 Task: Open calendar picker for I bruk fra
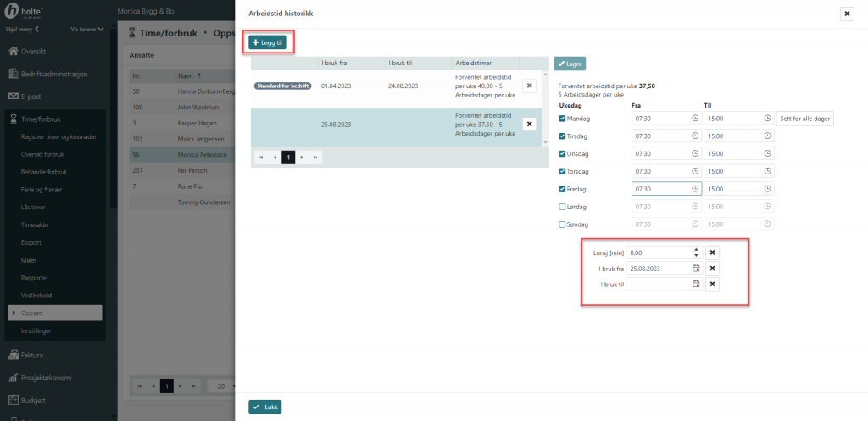695,269
